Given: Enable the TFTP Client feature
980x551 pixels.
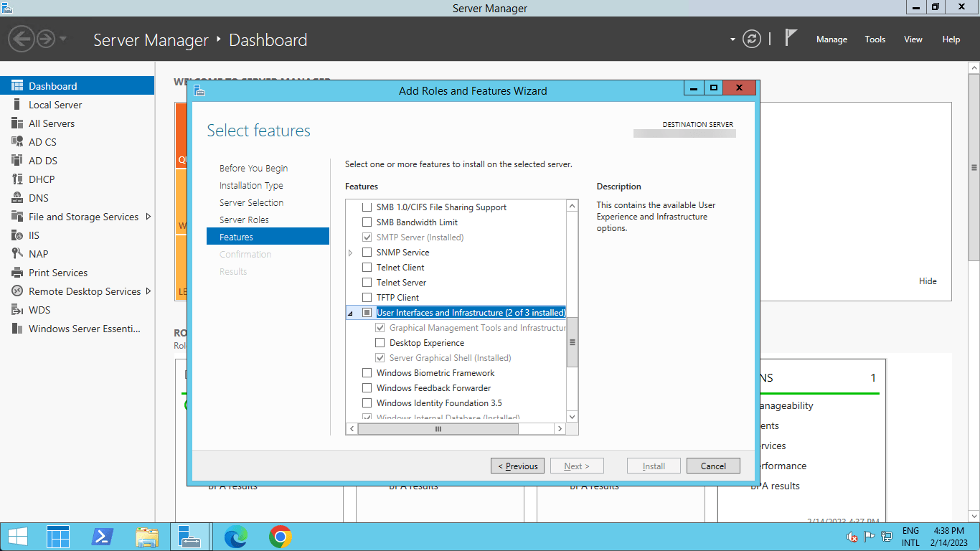Looking at the screenshot, I should pos(367,298).
